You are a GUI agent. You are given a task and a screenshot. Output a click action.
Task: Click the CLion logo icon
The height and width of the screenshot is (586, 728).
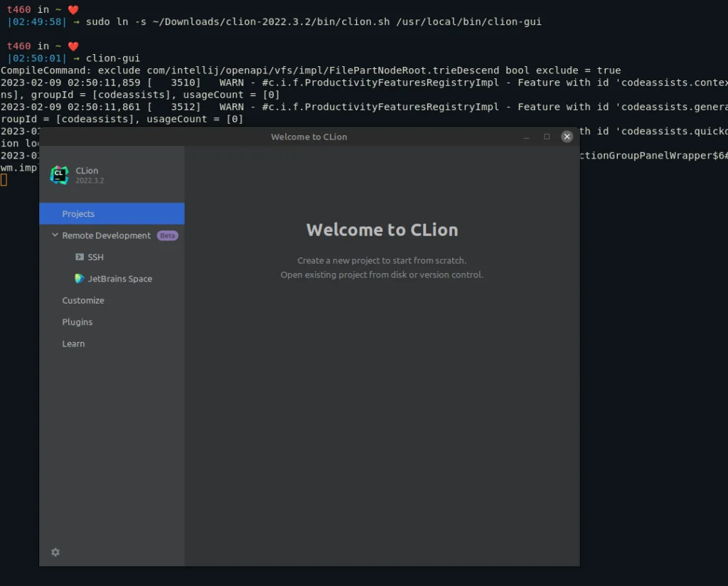click(x=59, y=175)
